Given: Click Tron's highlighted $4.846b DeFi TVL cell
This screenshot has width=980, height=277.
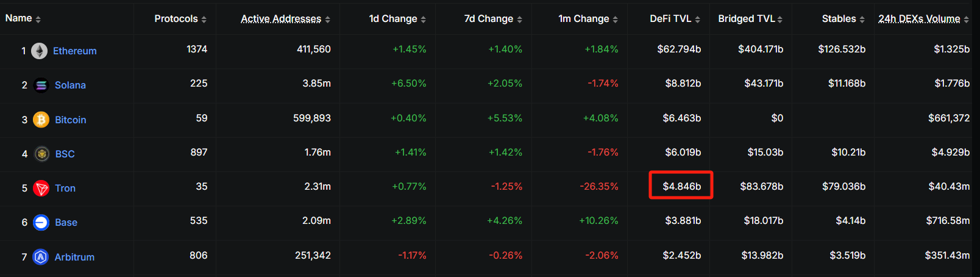Looking at the screenshot, I should [681, 186].
